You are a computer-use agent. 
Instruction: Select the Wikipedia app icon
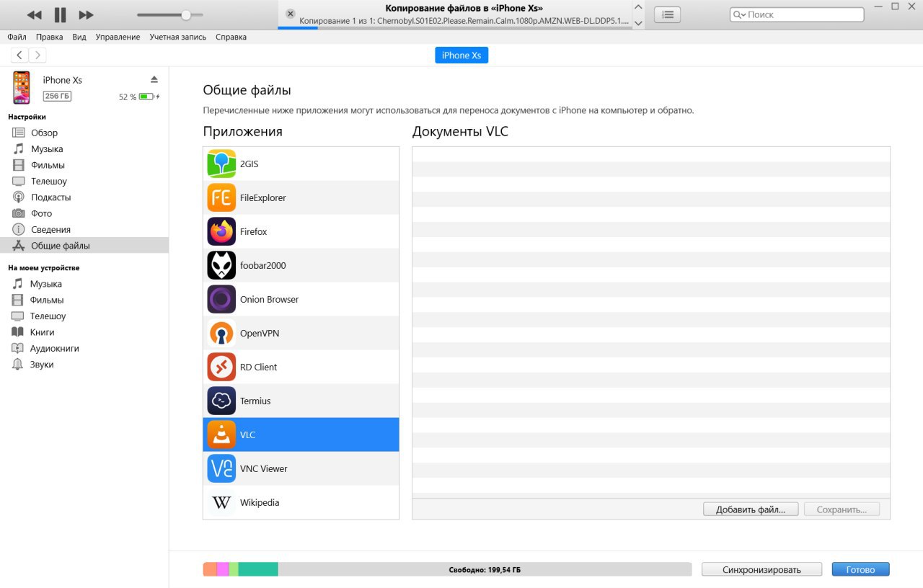[221, 502]
